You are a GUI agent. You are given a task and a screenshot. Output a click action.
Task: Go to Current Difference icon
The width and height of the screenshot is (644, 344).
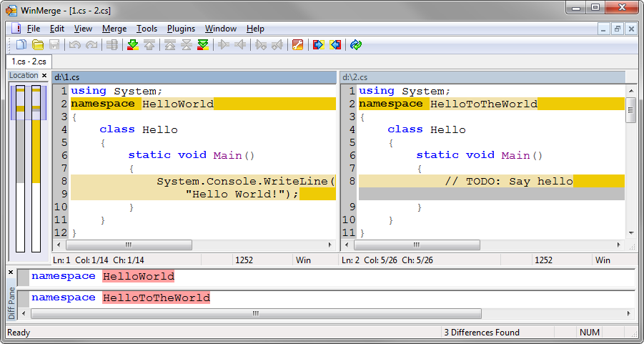point(186,44)
